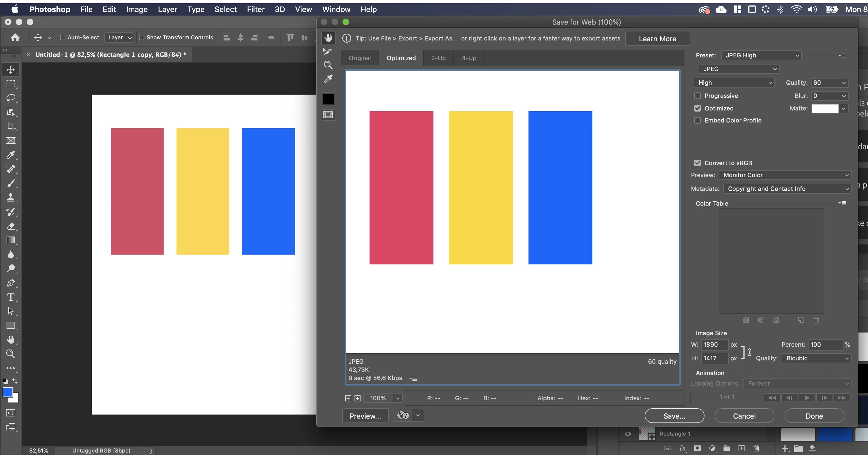Expand the Metadata dropdown

pyautogui.click(x=787, y=189)
